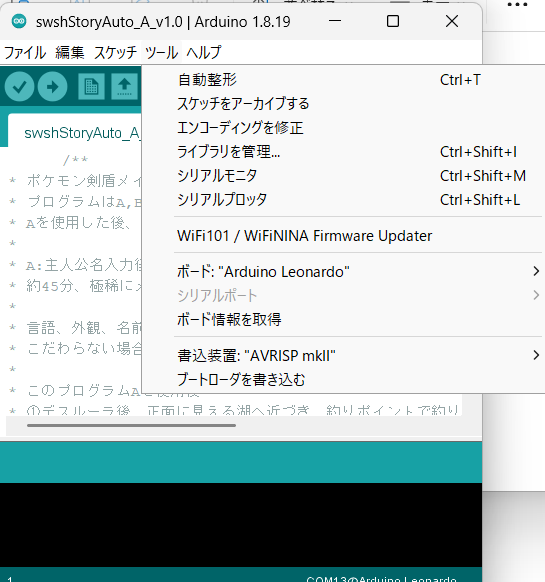Select 自動整形 from the tools menu
This screenshot has height=582, width=545.
(x=343, y=80)
